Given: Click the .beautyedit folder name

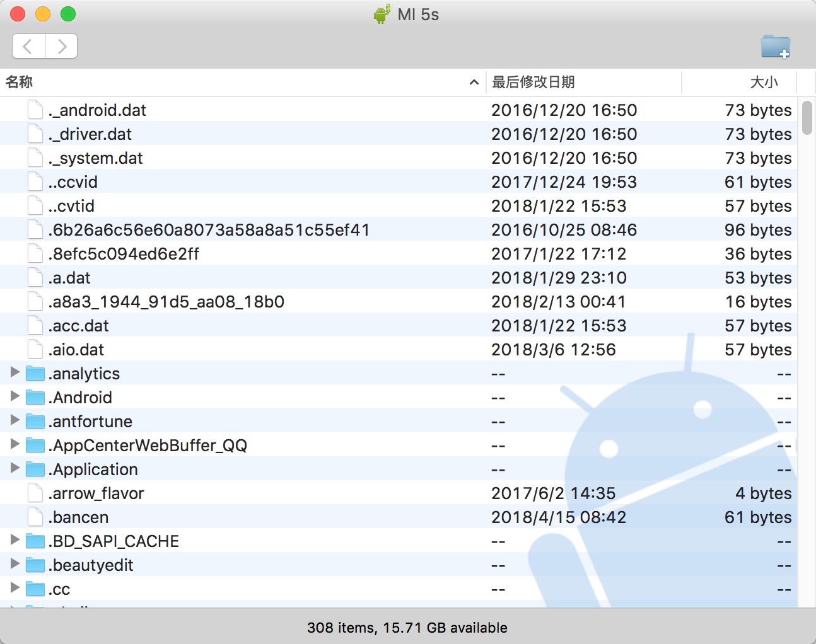Looking at the screenshot, I should (x=91, y=565).
